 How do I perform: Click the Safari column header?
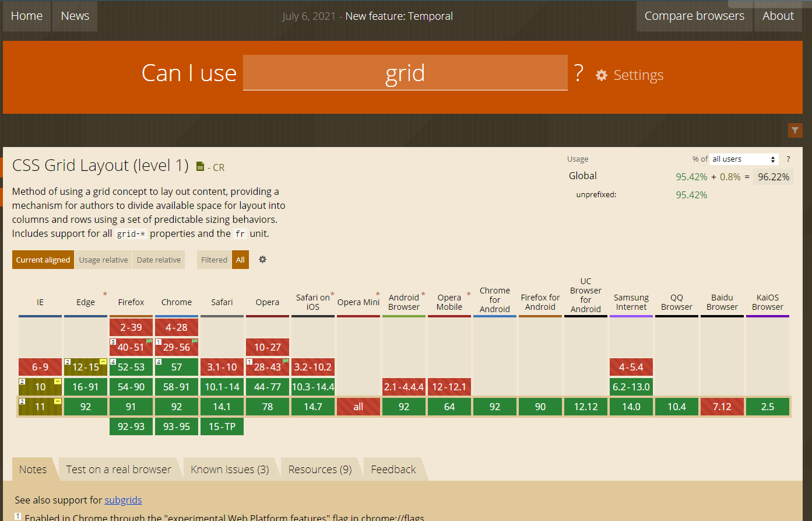coord(222,302)
